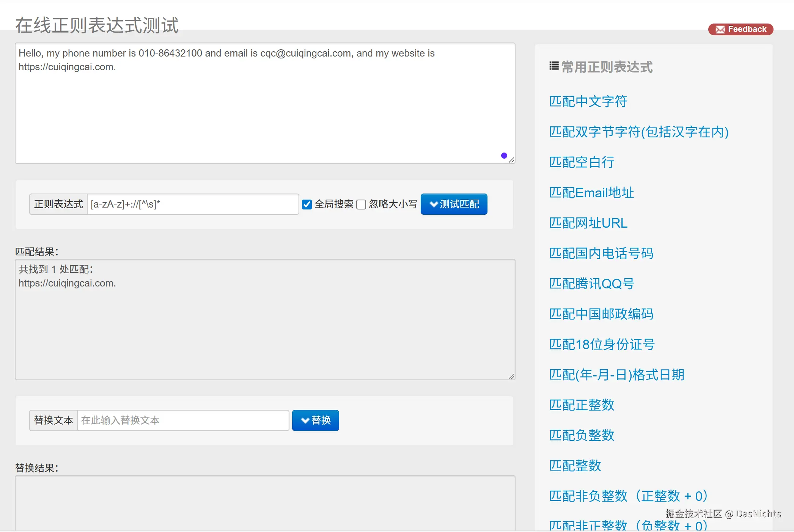
Task: Click the list icon beside 常用正则表达式
Action: [x=553, y=66]
